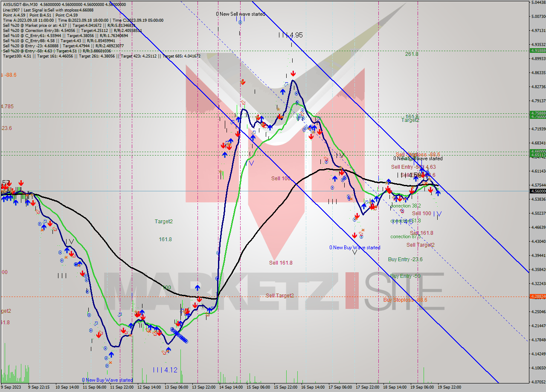Click the '17 Sep 22:00' time axis label
The width and height of the screenshot is (546, 392).
point(367,387)
